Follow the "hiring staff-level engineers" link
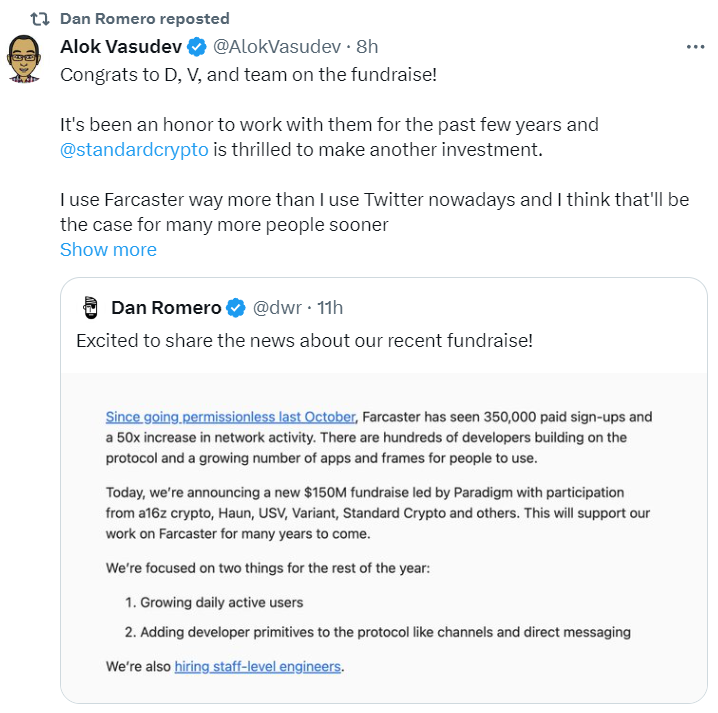The image size is (718, 713). tap(258, 666)
